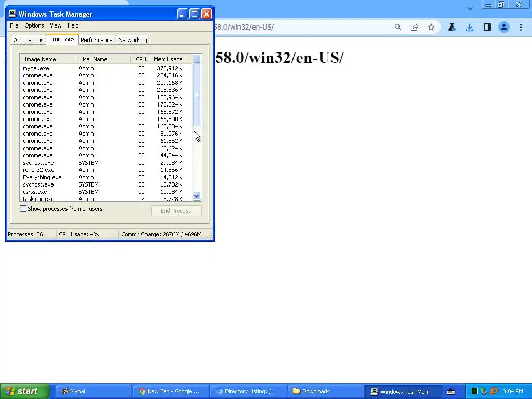Click the process list scroll down arrow
This screenshot has height=399, width=532.
[196, 196]
